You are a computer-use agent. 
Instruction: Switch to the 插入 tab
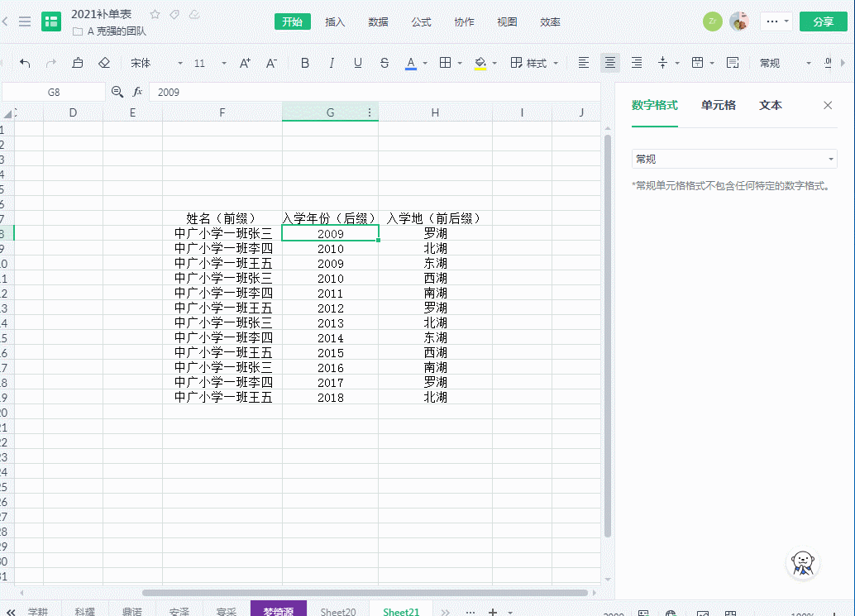pyautogui.click(x=335, y=21)
